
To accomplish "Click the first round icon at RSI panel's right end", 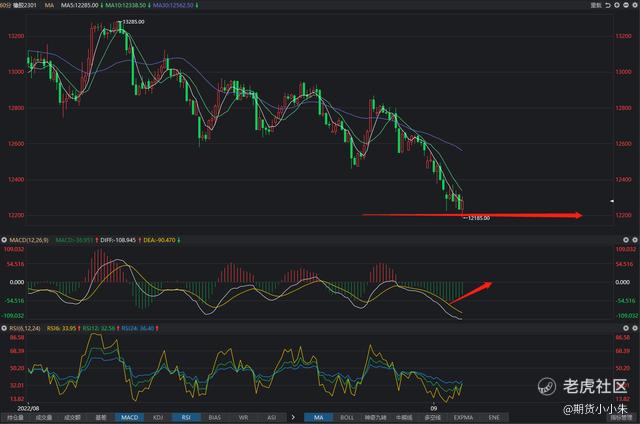I will point(626,328).
